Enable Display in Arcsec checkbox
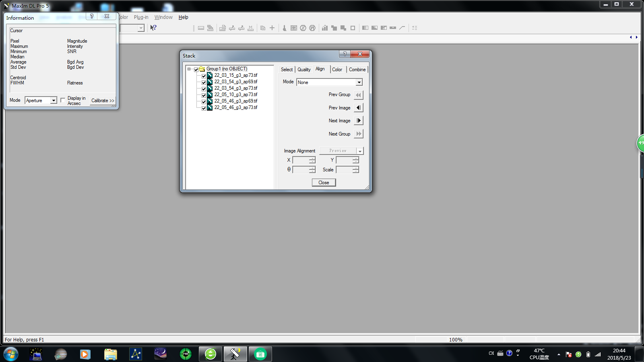Screen dimensions: 644x362 (x=63, y=100)
